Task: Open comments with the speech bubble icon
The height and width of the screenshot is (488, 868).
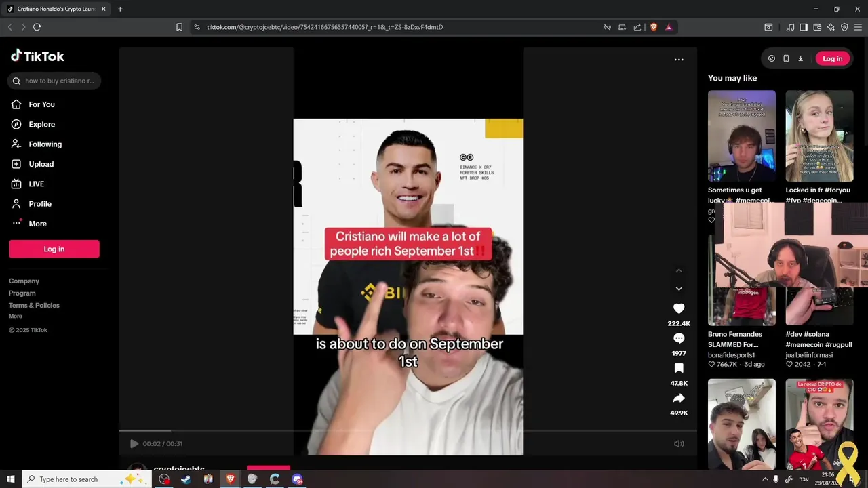Action: [x=679, y=338]
